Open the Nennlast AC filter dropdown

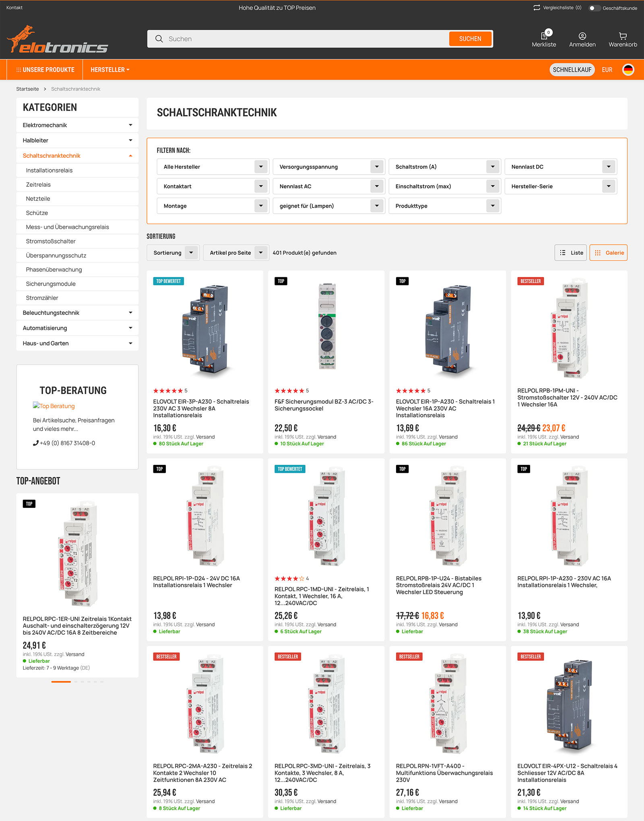pos(329,186)
